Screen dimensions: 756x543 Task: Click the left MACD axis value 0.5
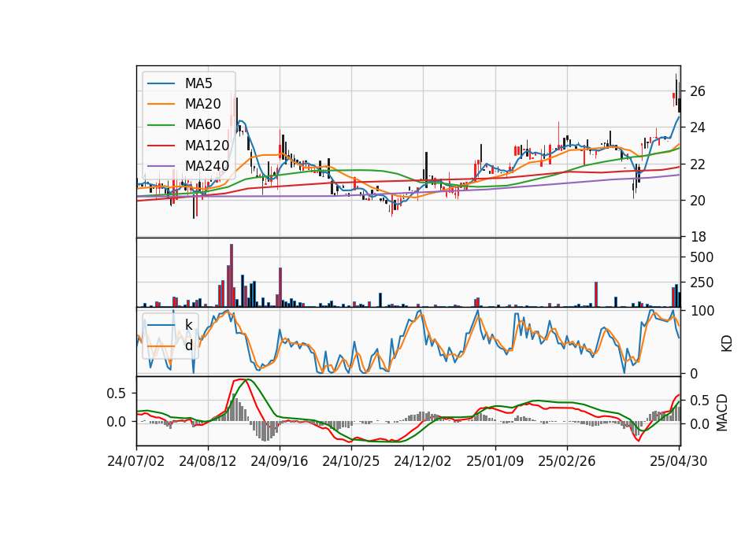pos(117,393)
